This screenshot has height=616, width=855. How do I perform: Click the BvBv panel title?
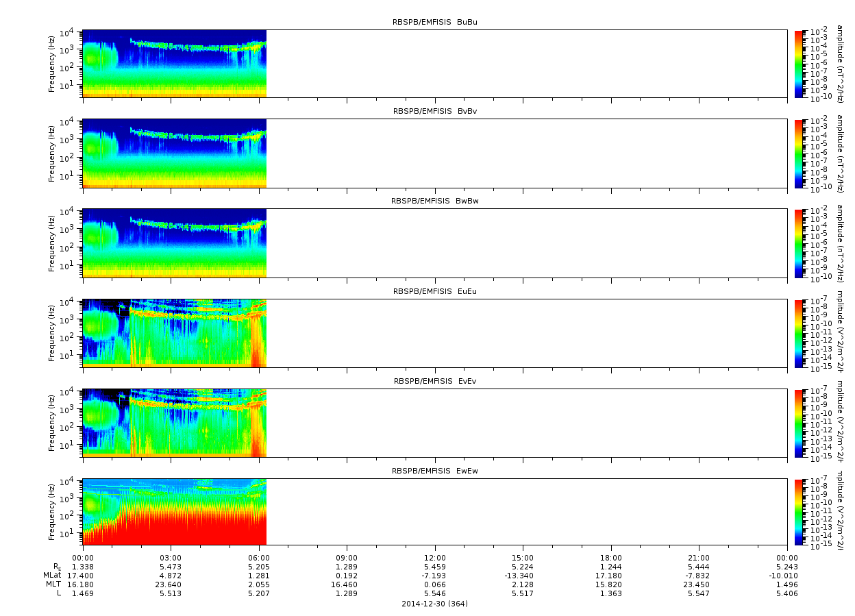click(x=434, y=111)
